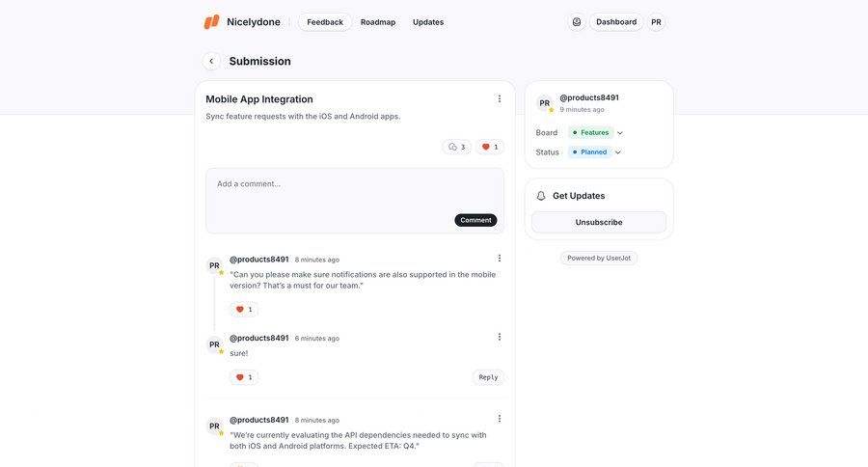
Task: Submit using the Comment button
Action: click(x=475, y=220)
